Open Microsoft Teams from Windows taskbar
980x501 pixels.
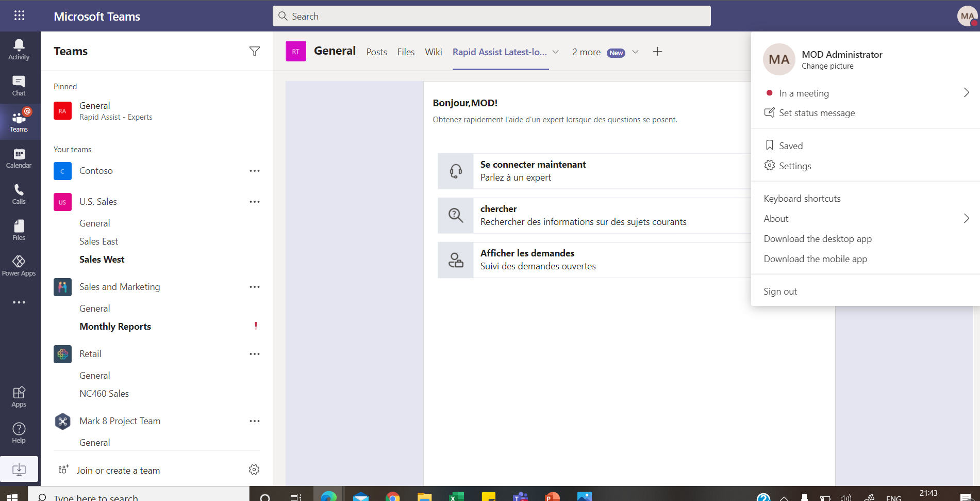tap(520, 495)
